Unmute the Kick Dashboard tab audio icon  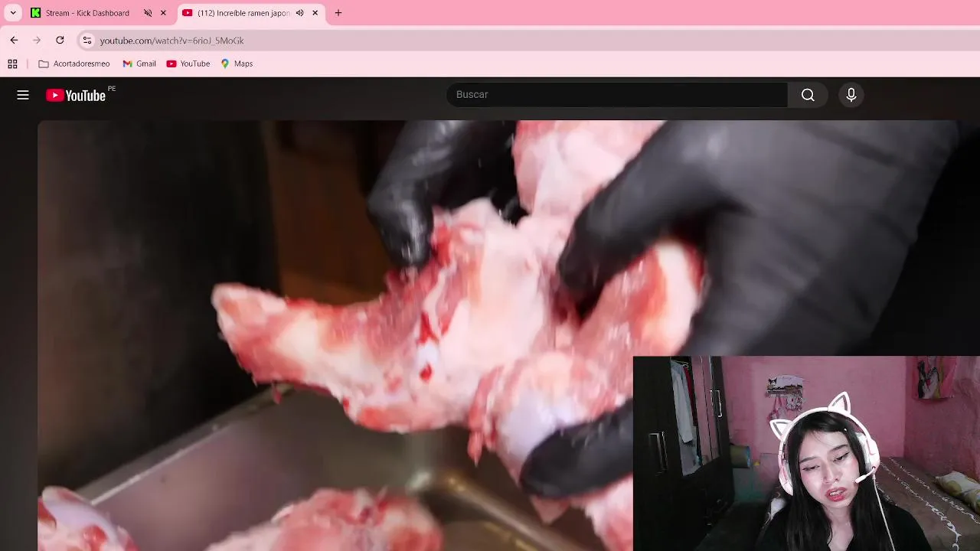(x=148, y=13)
